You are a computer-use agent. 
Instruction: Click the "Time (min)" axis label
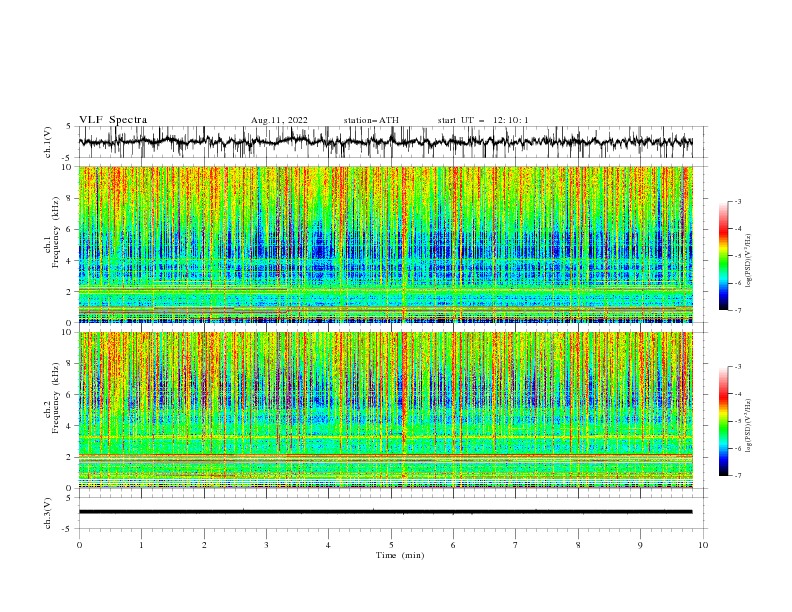pos(400,555)
